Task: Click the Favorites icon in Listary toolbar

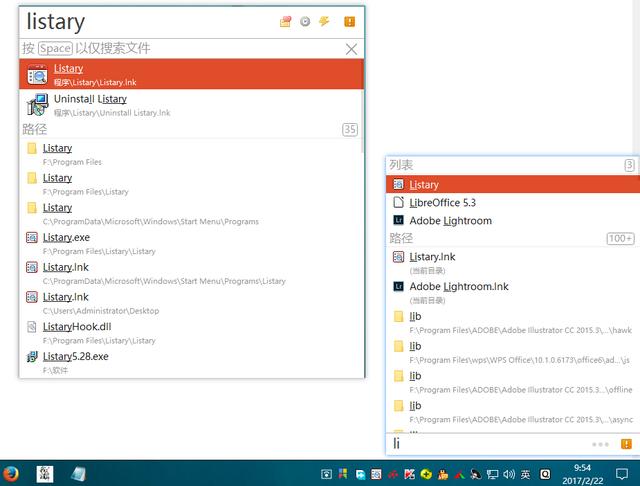Action: (x=286, y=21)
